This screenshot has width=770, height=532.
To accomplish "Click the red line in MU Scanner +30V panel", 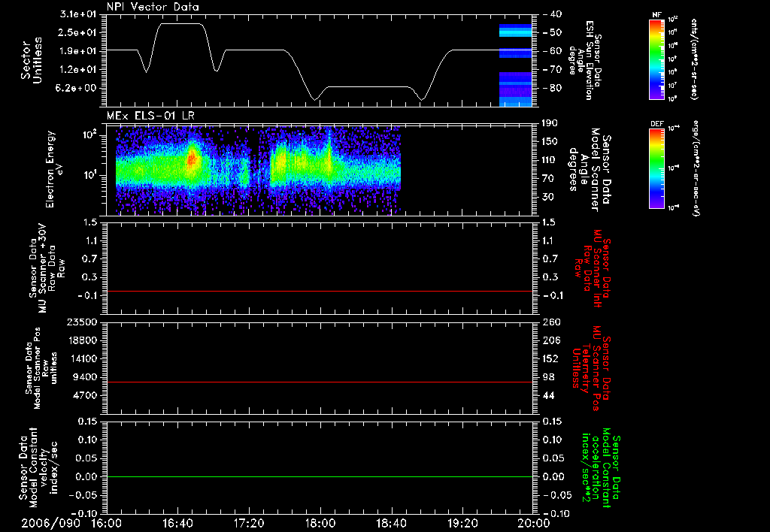I will 319,291.
